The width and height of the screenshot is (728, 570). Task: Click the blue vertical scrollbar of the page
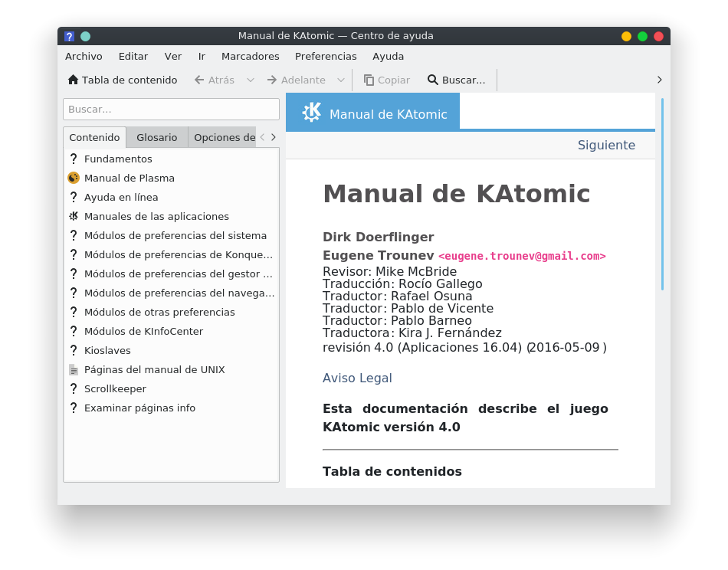point(662,195)
